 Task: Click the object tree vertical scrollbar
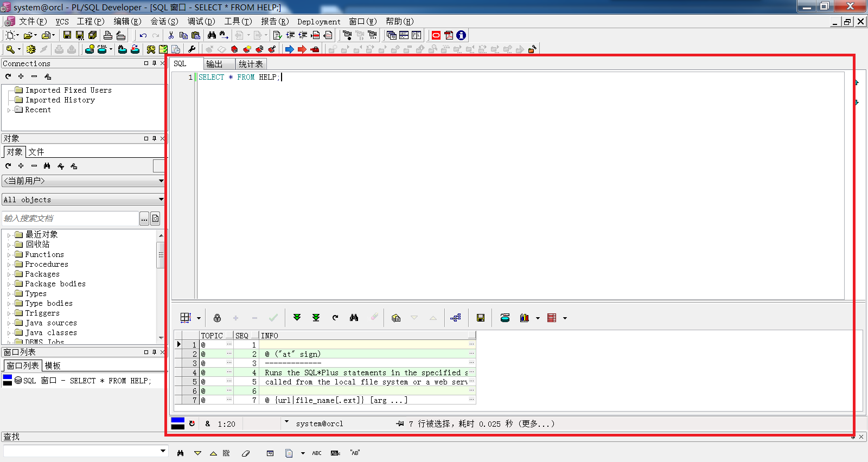click(x=161, y=286)
